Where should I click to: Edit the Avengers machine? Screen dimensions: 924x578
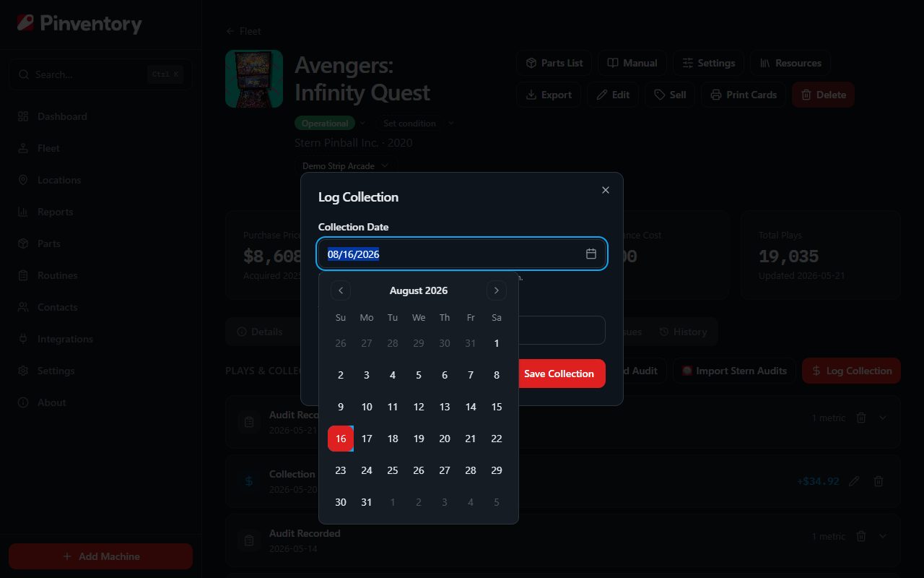point(613,95)
